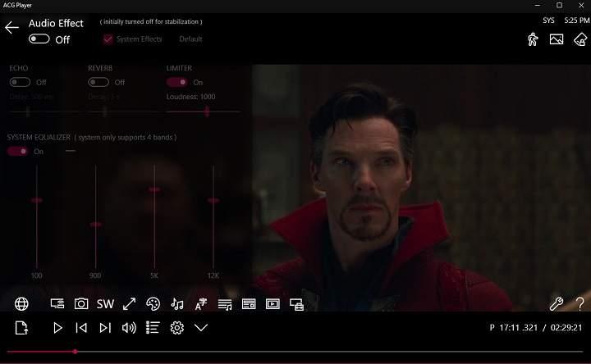The image size is (591, 364).
Task: Maximize the ACG Player window
Action: coord(559,5)
